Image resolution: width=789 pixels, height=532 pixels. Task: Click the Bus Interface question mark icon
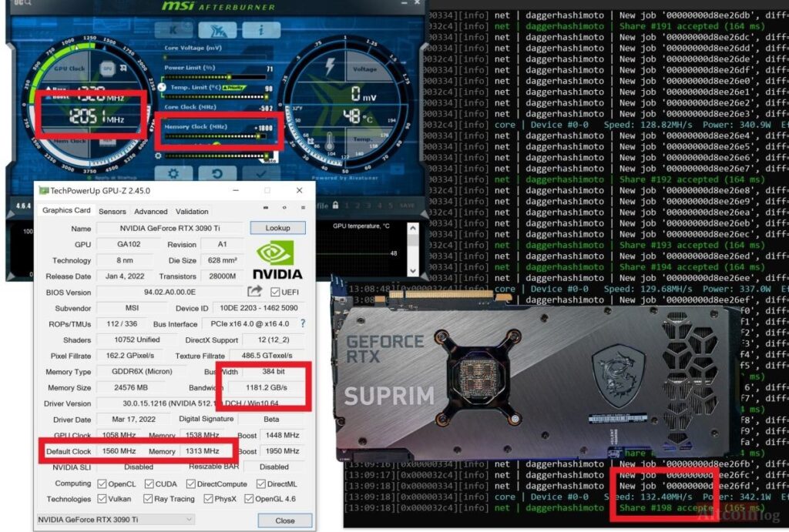tap(302, 323)
